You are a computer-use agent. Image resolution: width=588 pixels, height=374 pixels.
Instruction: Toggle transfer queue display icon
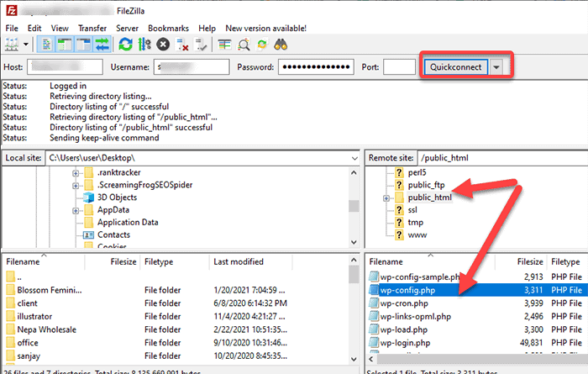pos(102,44)
